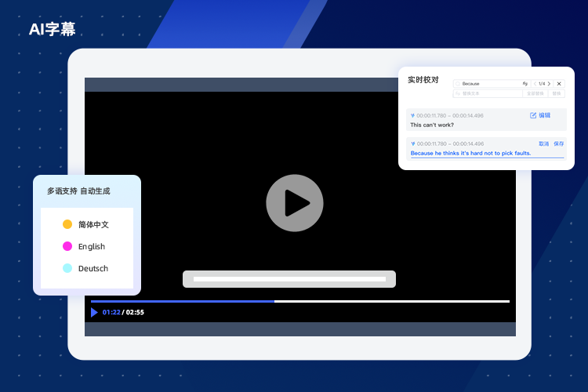This screenshot has height=392, width=588.
Task: Click the marker icon before the 'This can't work?' timestamp
Action: click(x=413, y=115)
